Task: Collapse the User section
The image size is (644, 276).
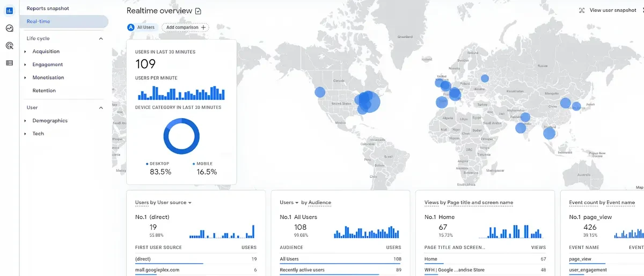Action: pyautogui.click(x=101, y=108)
